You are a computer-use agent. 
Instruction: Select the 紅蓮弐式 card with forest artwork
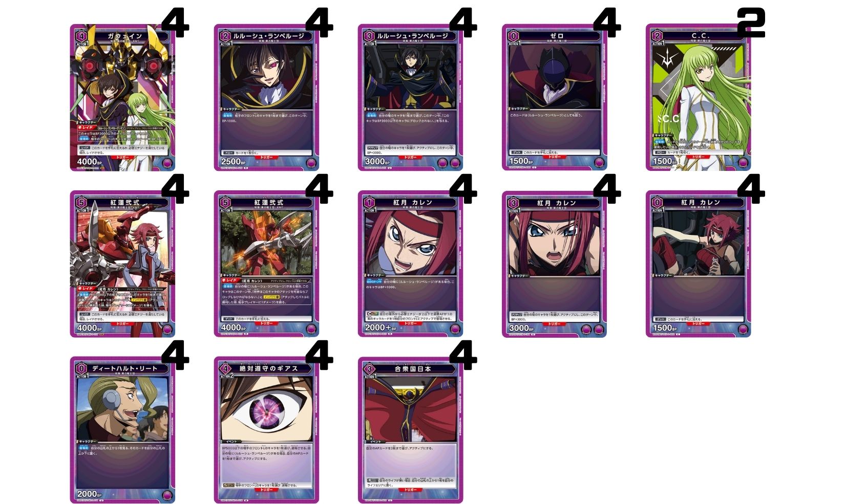267,264
